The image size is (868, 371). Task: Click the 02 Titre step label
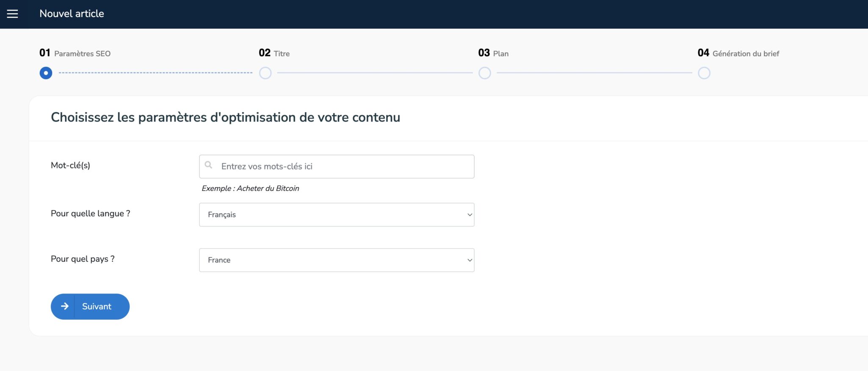[x=274, y=53]
